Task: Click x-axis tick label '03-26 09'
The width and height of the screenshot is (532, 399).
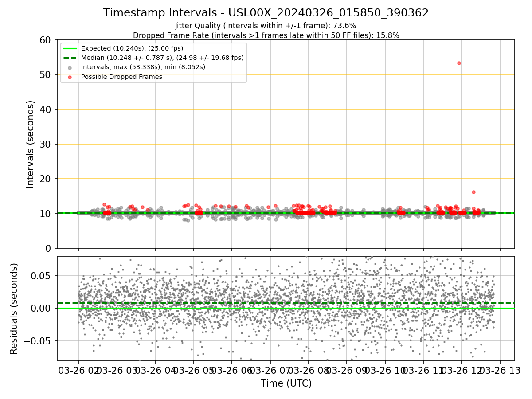Action: point(347,370)
